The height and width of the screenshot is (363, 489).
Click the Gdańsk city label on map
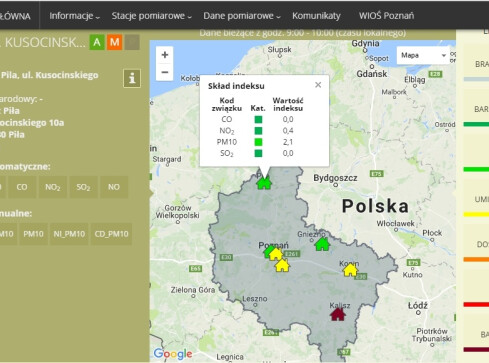[372, 74]
